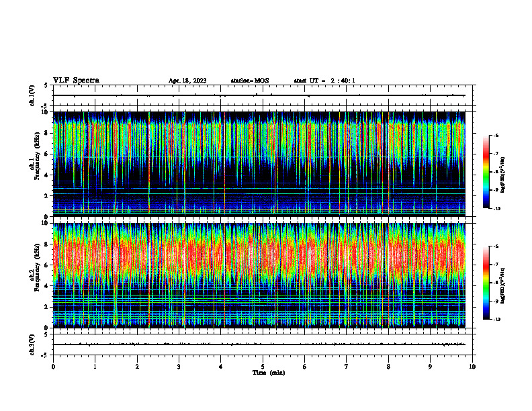Viewport: 532px width, 411px height.
Task: Click the ch.1 frequency tick label "6"
Action: point(47,154)
